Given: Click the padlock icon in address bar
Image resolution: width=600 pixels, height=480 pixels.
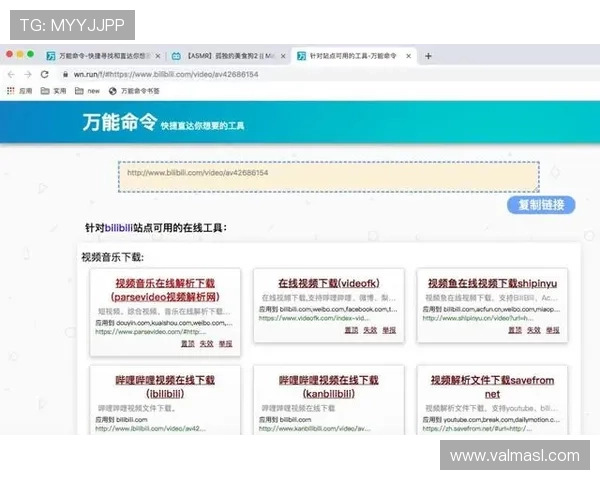Looking at the screenshot, I should click(x=65, y=74).
